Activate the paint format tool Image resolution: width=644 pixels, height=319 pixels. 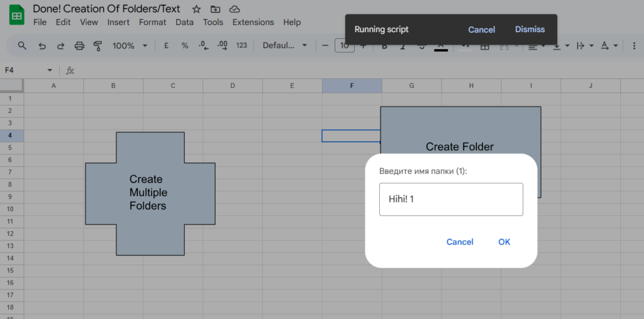point(97,46)
